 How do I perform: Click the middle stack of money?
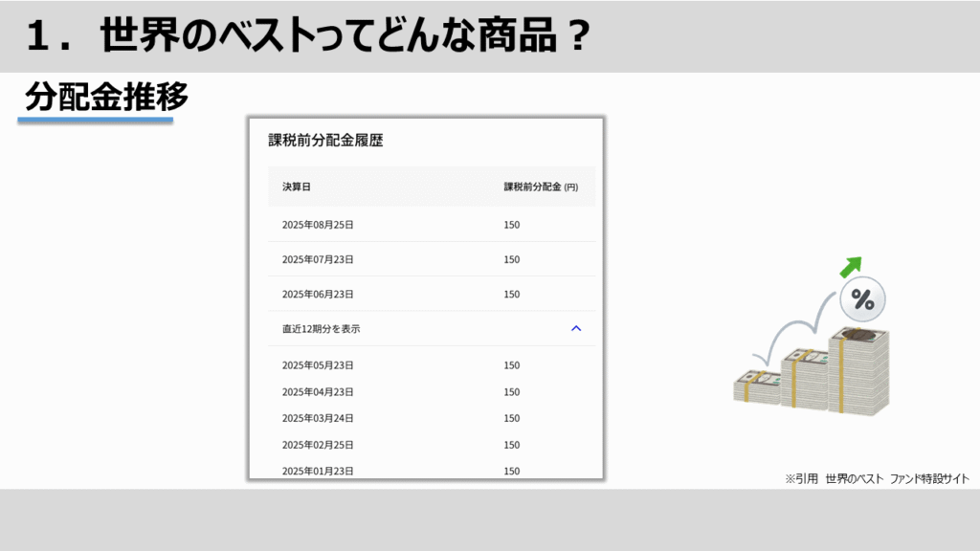coord(804,379)
